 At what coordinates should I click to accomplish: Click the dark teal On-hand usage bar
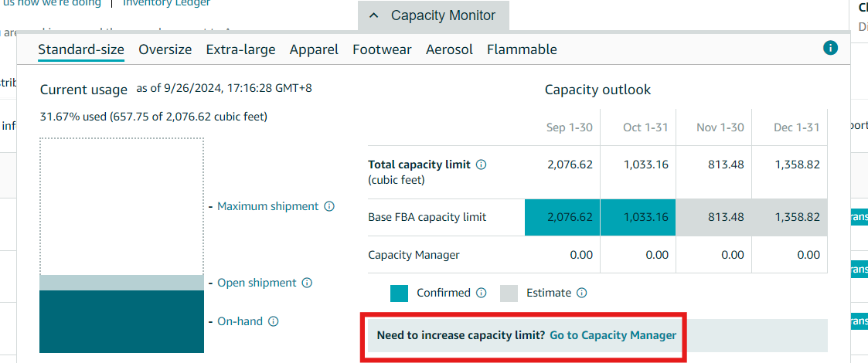(x=121, y=321)
